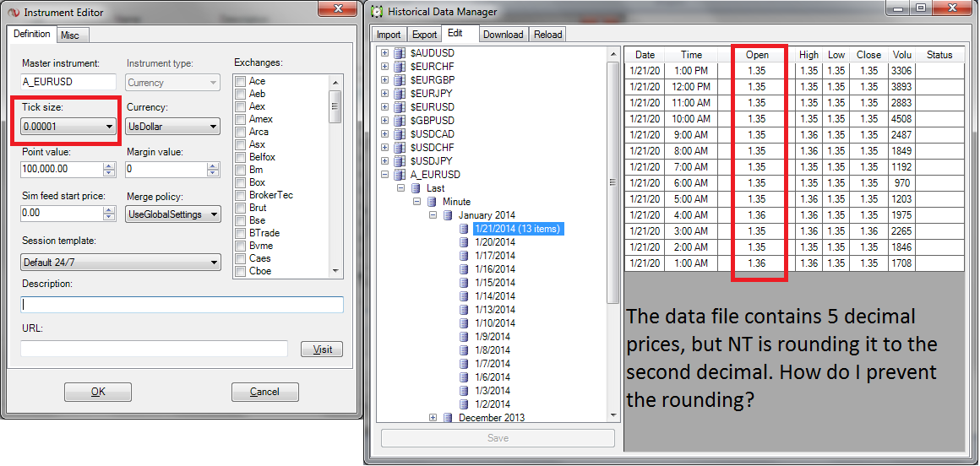
Task: Open the Tick size dropdown
Action: 68,127
